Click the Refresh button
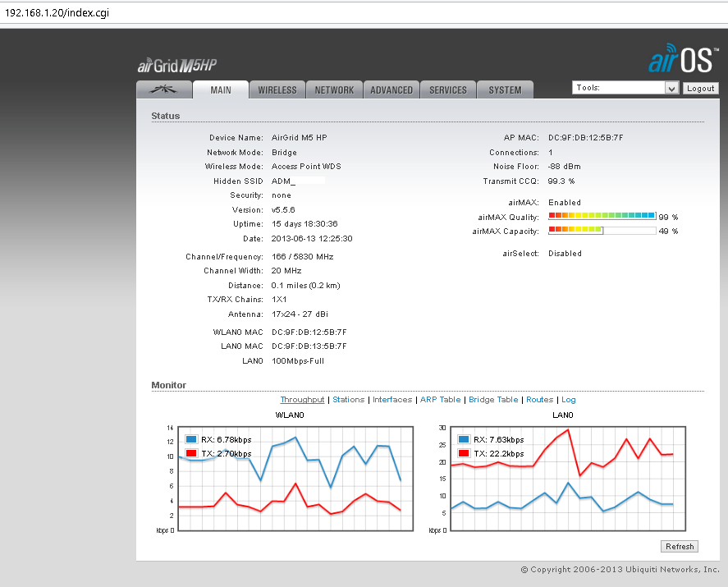 click(x=680, y=547)
